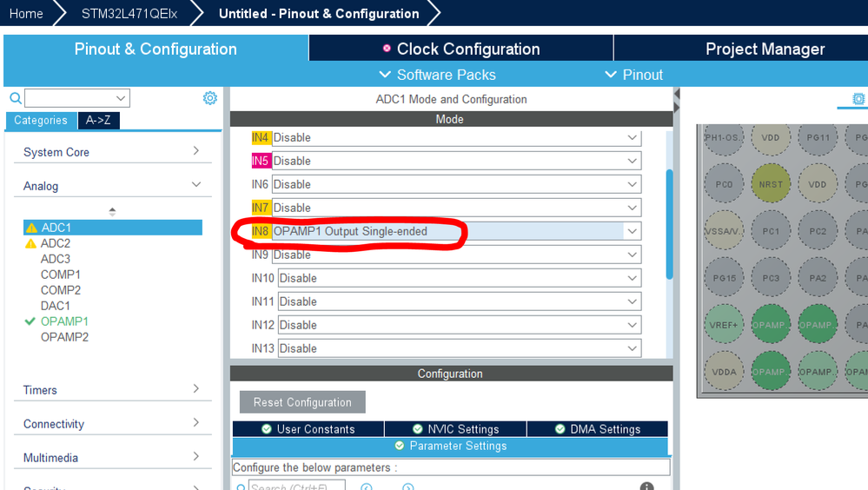The image size is (868, 490).
Task: Open the Software Packs menu
Action: point(437,75)
